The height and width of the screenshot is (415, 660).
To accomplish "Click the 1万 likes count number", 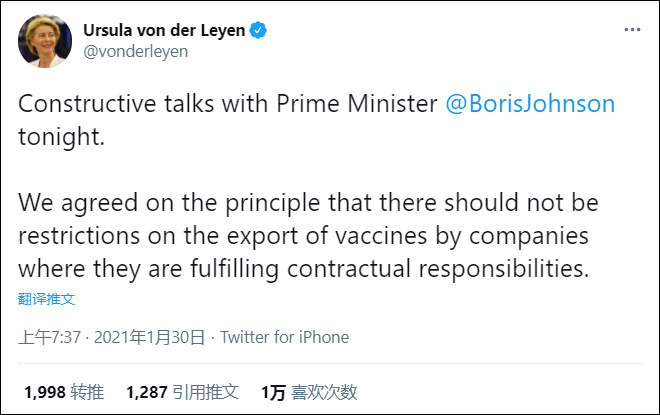I will (272, 392).
